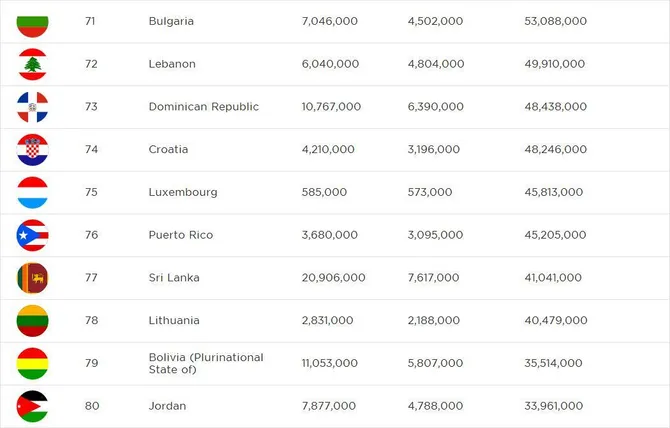This screenshot has height=428, width=670.
Task: Click the Jordan flag icon
Action: point(32,406)
